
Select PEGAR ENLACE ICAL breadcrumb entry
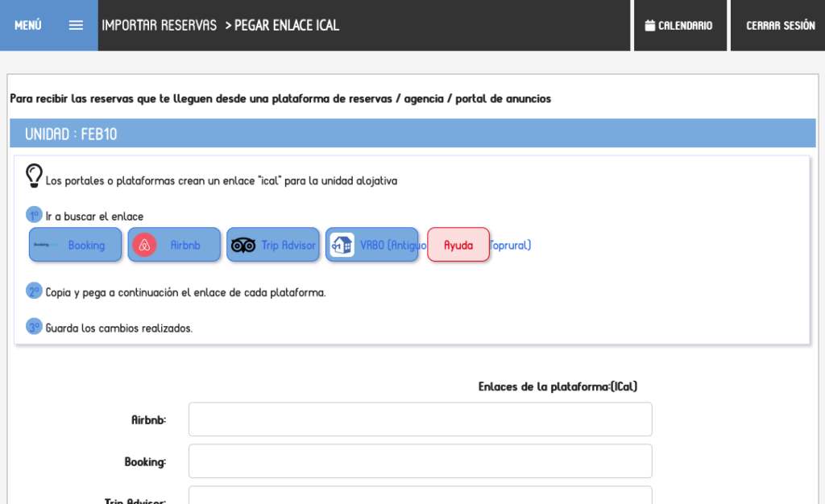[x=287, y=25]
